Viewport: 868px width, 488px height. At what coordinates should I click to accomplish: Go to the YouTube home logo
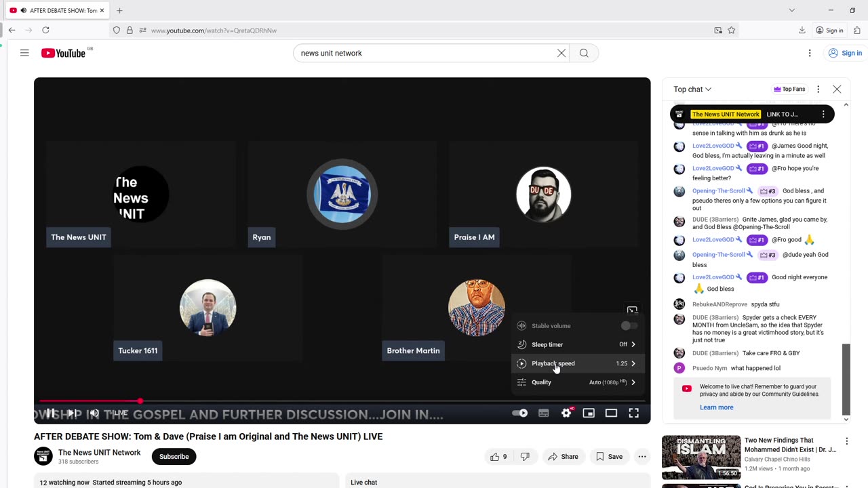click(x=63, y=53)
